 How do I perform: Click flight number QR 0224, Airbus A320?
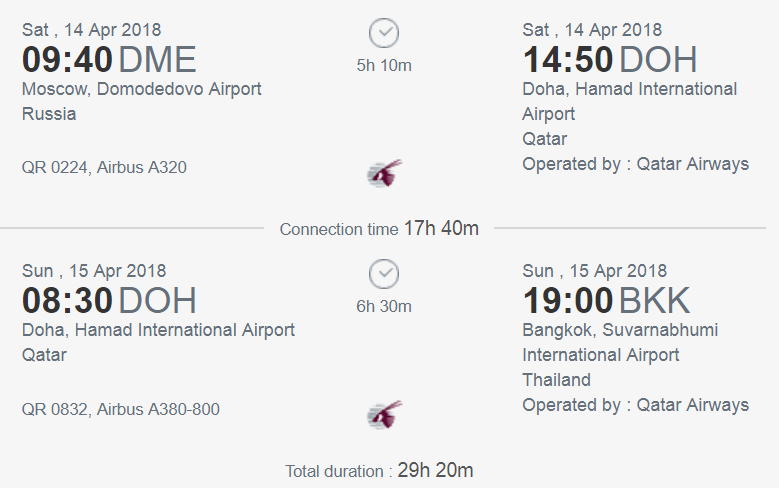[104, 167]
